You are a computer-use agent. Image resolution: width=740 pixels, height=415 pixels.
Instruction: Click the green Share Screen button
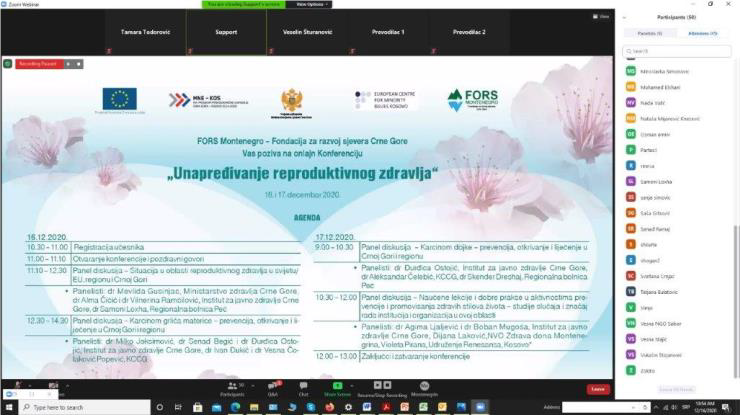click(x=337, y=389)
